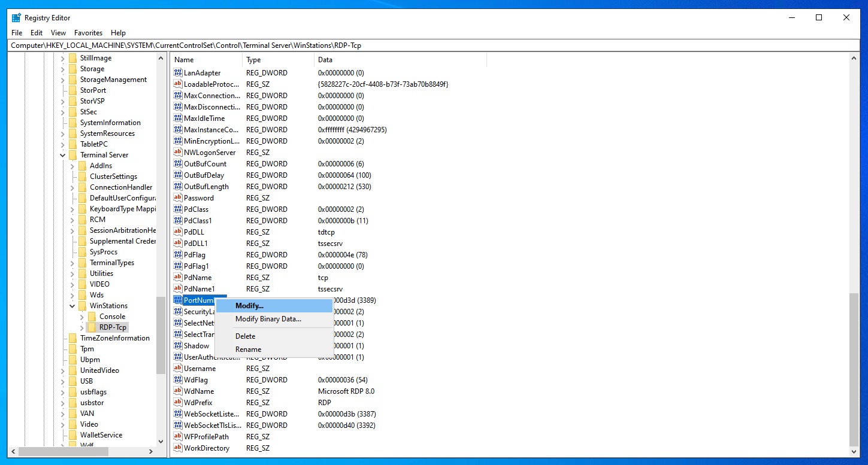Expand the AddIns key
Viewport: 868px width, 465px height.
coord(72,166)
